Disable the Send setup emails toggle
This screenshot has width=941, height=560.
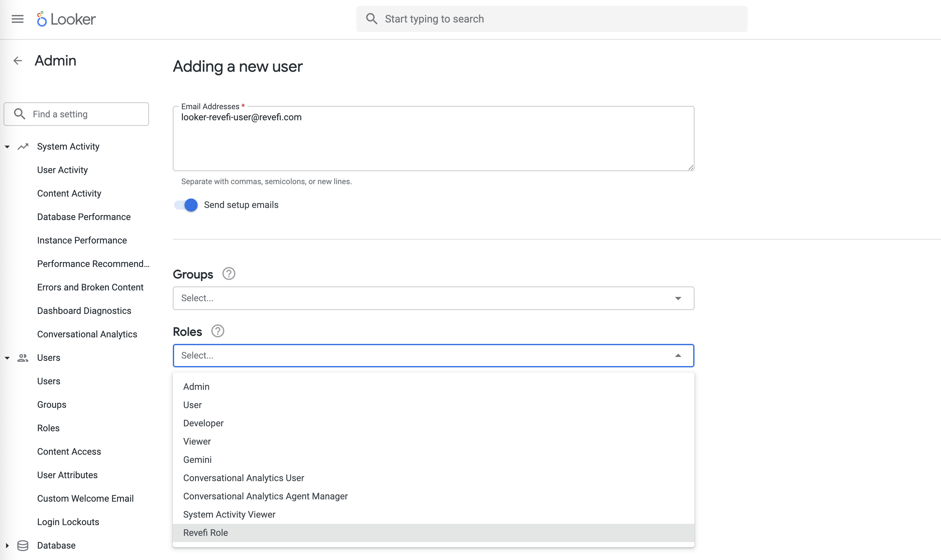pyautogui.click(x=186, y=205)
